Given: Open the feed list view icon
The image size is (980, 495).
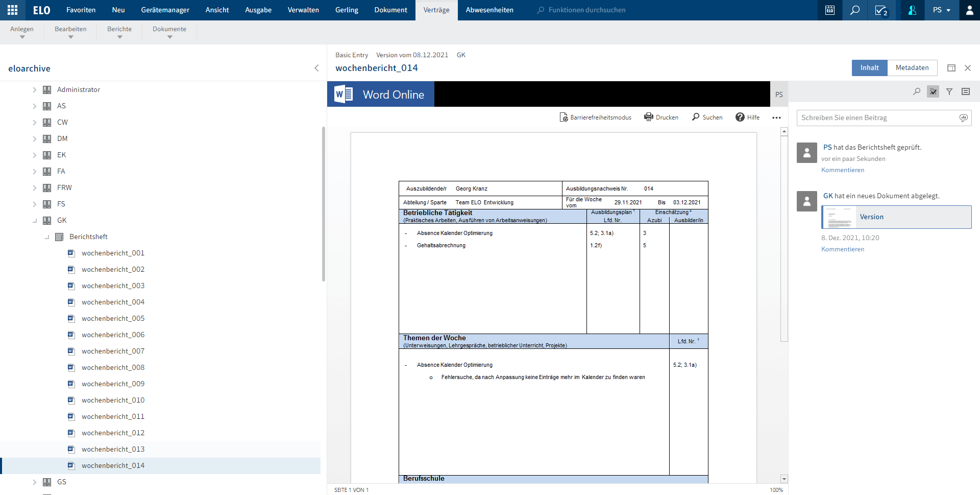Looking at the screenshot, I should click(x=966, y=91).
